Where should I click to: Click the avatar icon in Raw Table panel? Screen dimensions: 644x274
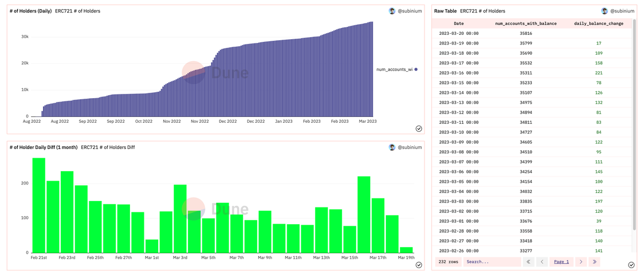[x=604, y=11]
